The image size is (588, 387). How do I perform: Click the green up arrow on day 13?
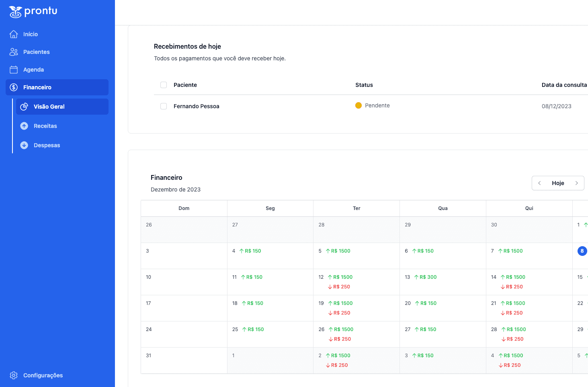416,277
